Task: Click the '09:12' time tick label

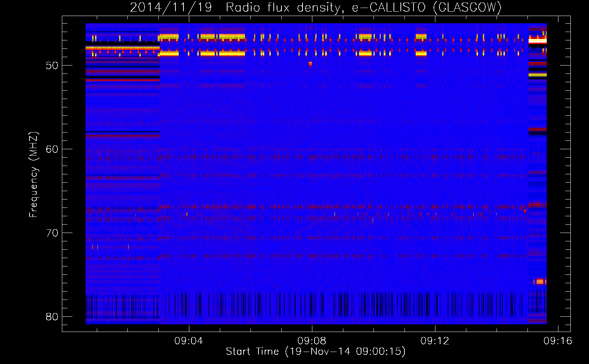Action: [435, 341]
